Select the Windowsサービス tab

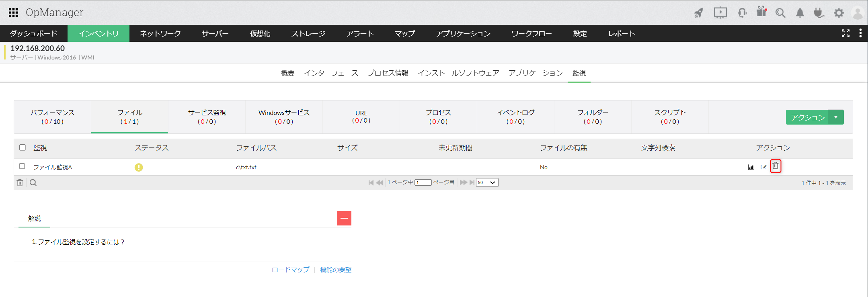[x=284, y=117]
